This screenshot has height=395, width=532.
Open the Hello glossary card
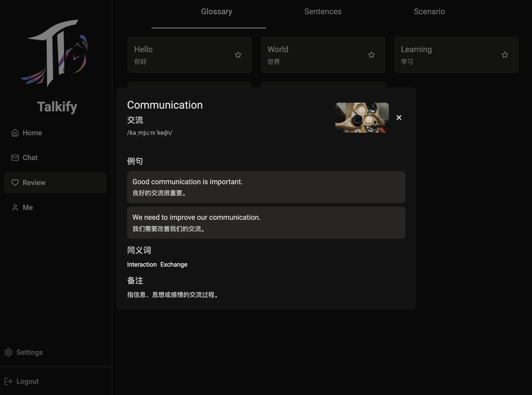pos(177,55)
